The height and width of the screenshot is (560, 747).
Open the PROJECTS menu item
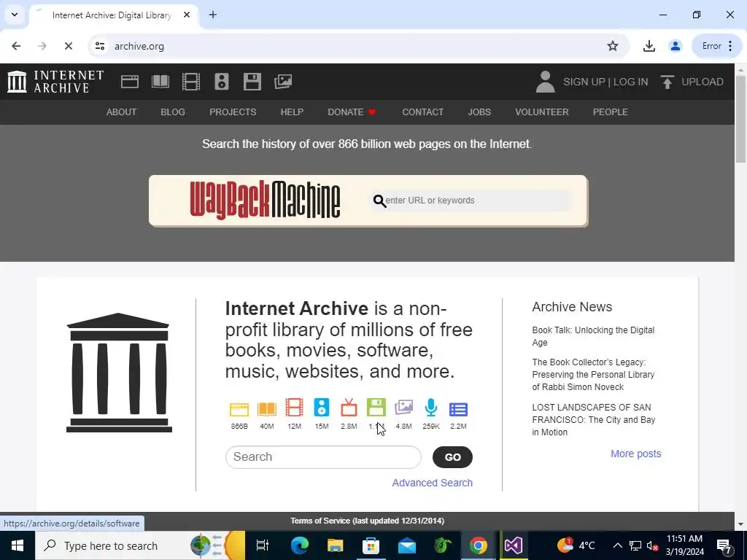click(233, 112)
